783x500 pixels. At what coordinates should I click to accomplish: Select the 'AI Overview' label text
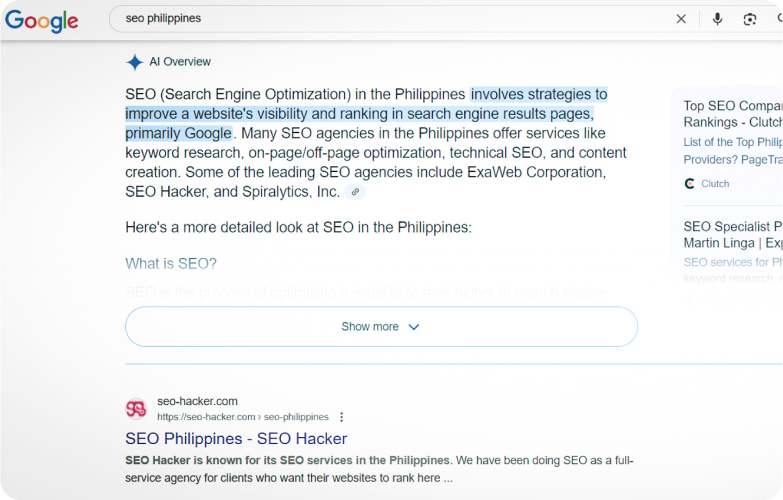tap(180, 62)
